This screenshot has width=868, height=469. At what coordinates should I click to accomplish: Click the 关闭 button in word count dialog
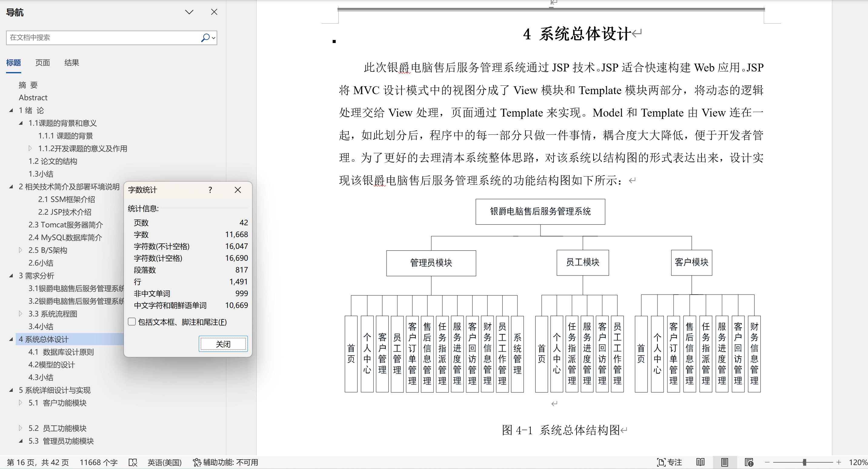pos(223,344)
